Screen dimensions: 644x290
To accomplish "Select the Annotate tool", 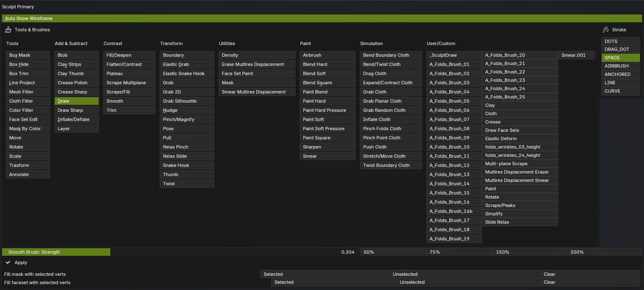I will pyautogui.click(x=28, y=174).
